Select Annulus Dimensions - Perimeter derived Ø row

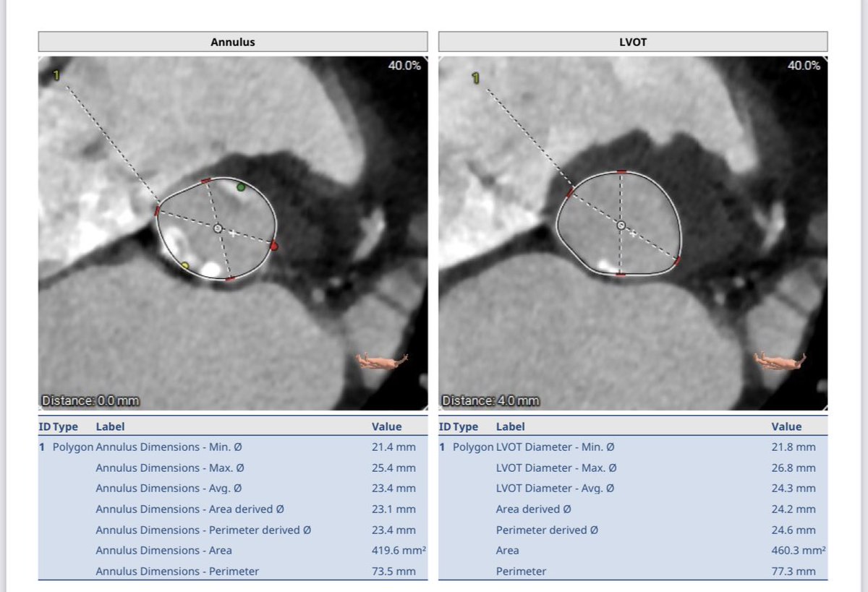point(232,530)
